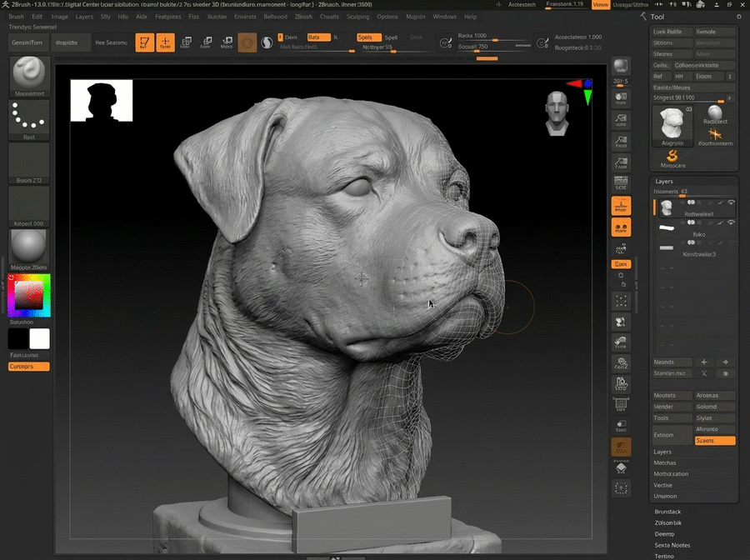The height and width of the screenshot is (560, 750).
Task: Toggle visibility eye of Yoko layer
Action: [731, 222]
